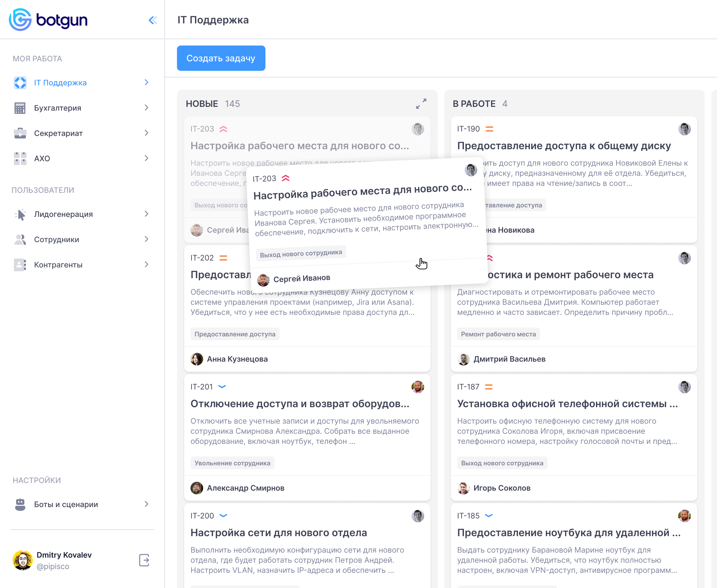Screen dimensions: 717x588
Task: Click low priority icon on IT-201
Action: [x=222, y=387]
